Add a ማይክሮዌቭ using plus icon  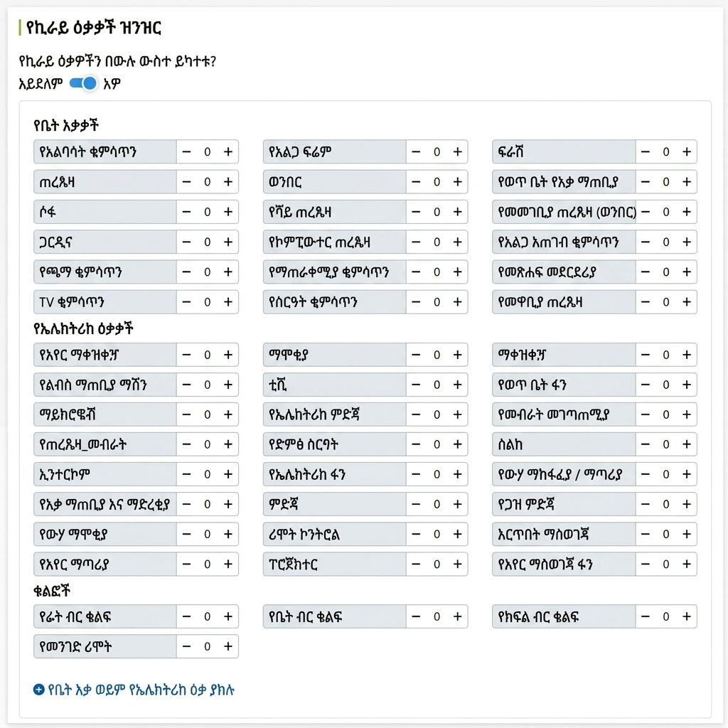(x=228, y=414)
